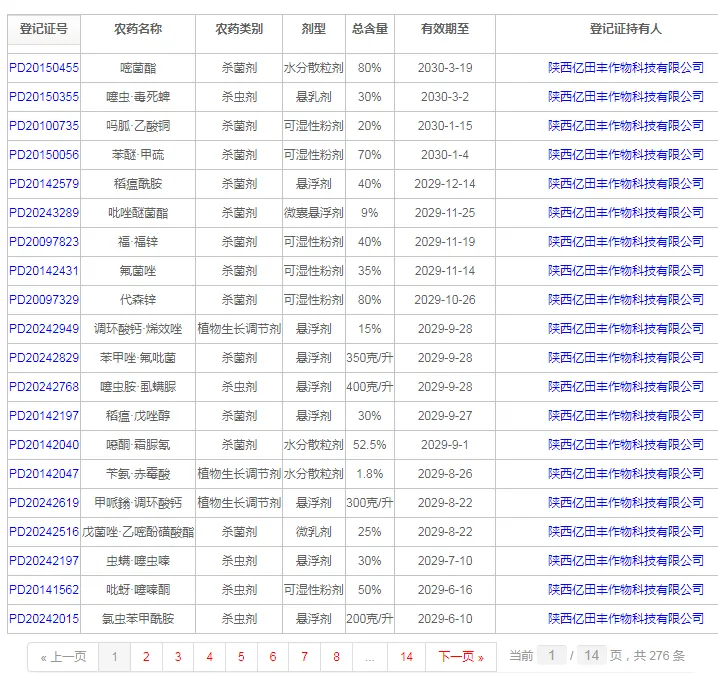Image resolution: width=718 pixels, height=675 pixels.
Task: Select content value 52.5%
Action: [x=370, y=445]
